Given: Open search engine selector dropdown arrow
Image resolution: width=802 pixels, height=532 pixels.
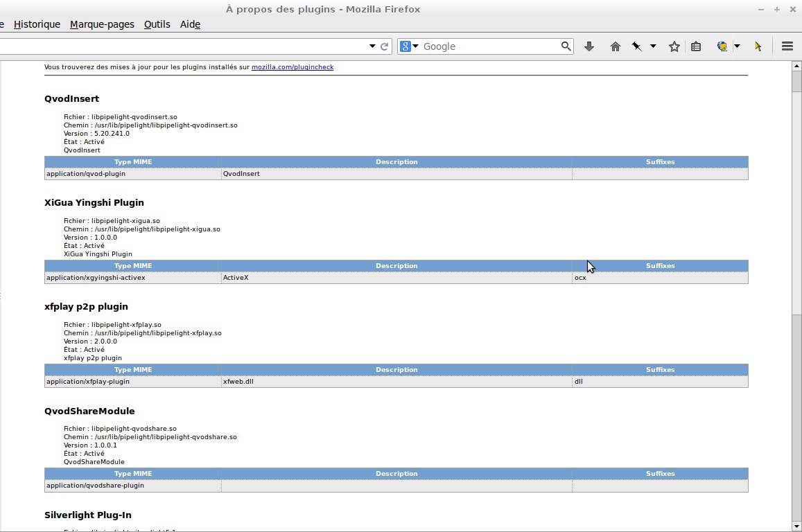Looking at the screenshot, I should 415,46.
